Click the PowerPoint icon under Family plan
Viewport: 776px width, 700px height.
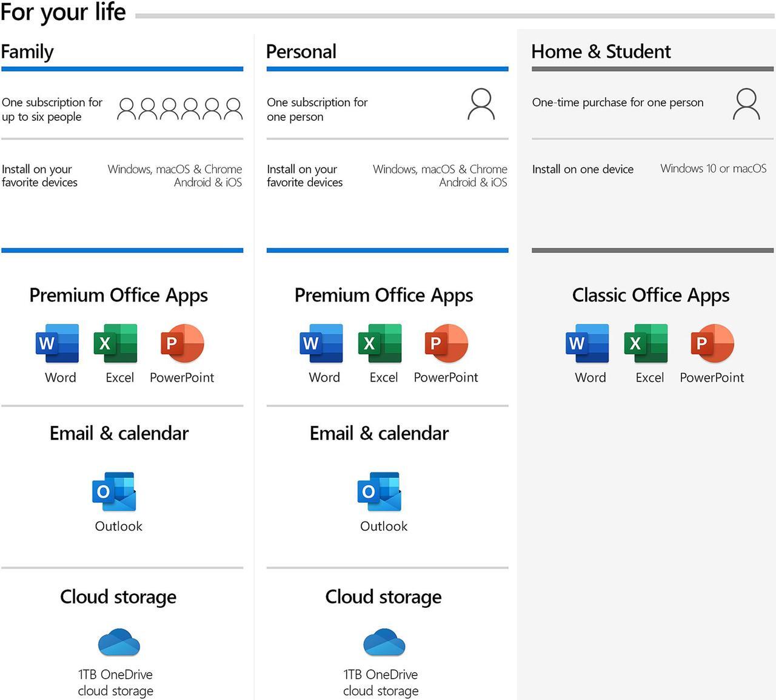[x=182, y=343]
